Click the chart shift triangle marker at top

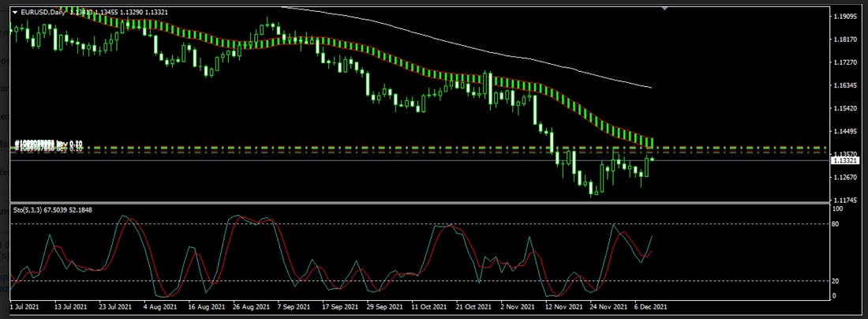[x=664, y=8]
